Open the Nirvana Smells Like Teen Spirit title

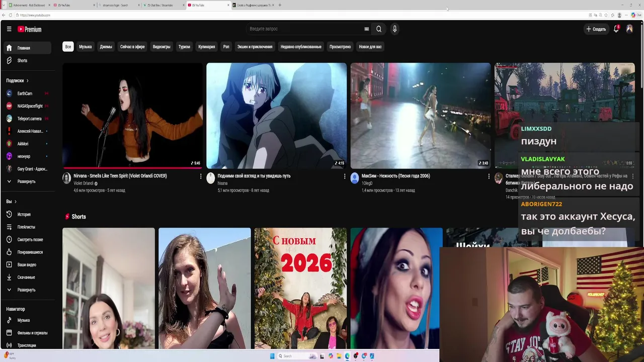point(120,176)
